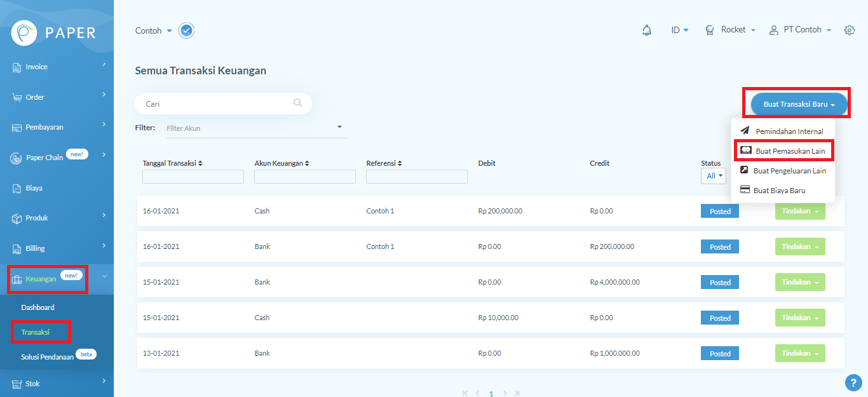Open the settings gear icon
The width and height of the screenshot is (868, 397).
pyautogui.click(x=850, y=30)
